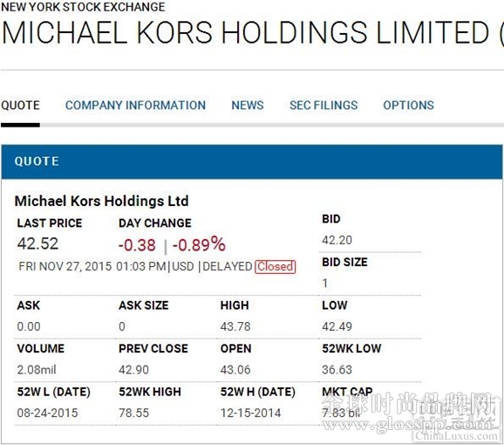Screen dimensions: 504x445
Task: Click the bid value 42.20
Action: [337, 240]
